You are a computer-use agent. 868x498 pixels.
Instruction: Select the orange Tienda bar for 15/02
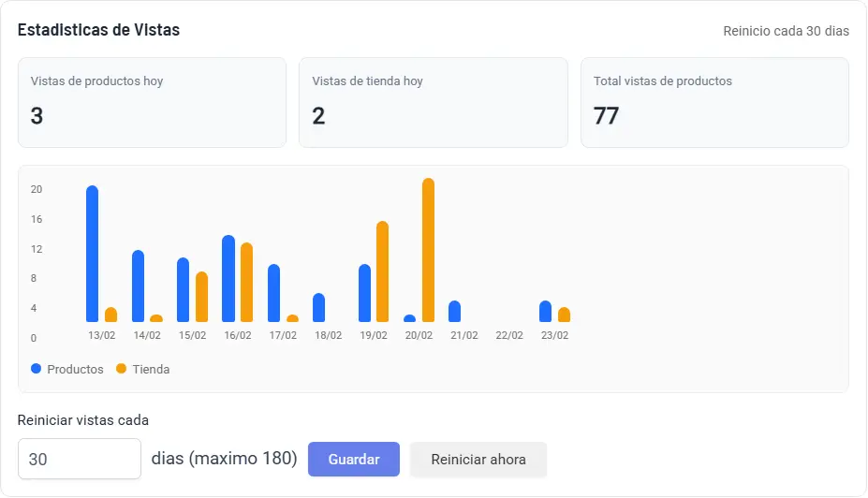[201, 297]
